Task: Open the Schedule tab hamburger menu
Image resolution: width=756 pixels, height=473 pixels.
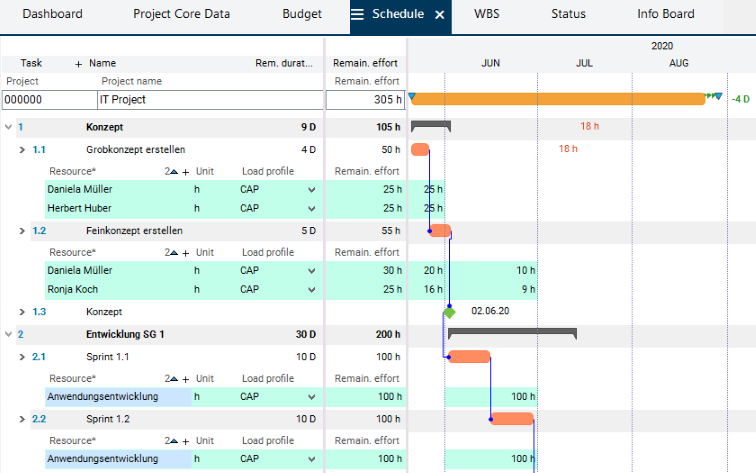Action: click(357, 15)
